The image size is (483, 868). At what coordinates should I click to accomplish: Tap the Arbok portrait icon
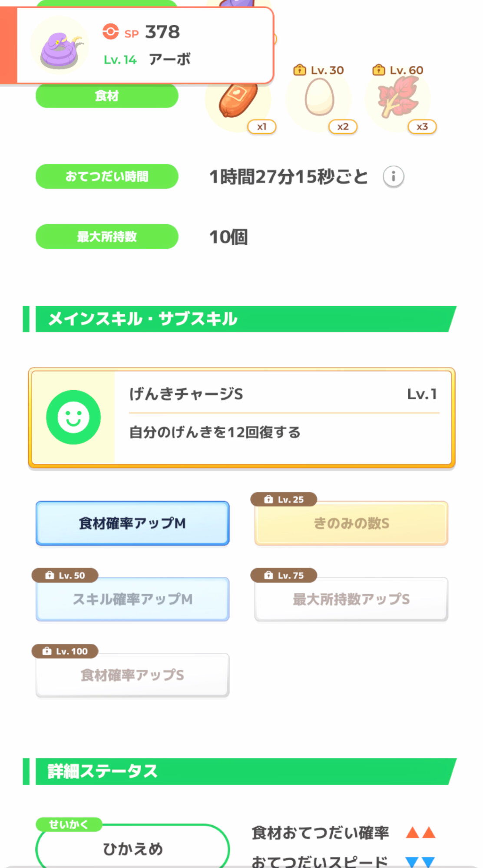(60, 46)
